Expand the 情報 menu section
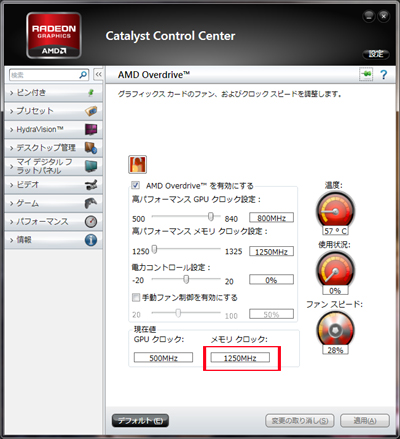400x439 pixels. pos(53,240)
